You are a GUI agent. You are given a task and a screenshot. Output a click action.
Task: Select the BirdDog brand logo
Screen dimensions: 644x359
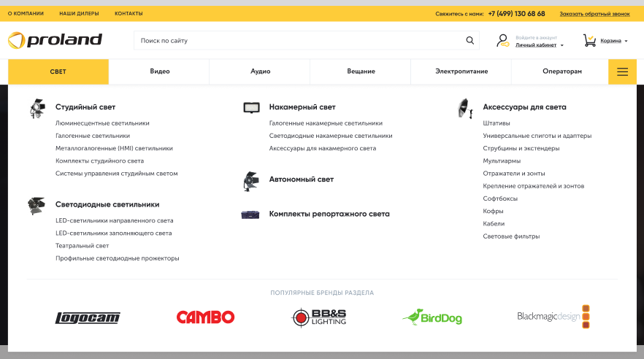432,317
